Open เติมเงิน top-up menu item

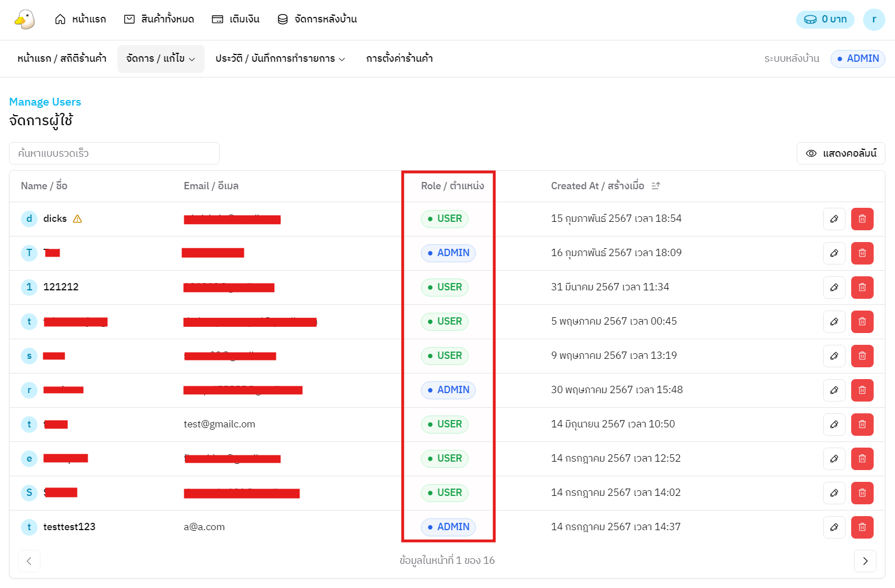(x=235, y=19)
